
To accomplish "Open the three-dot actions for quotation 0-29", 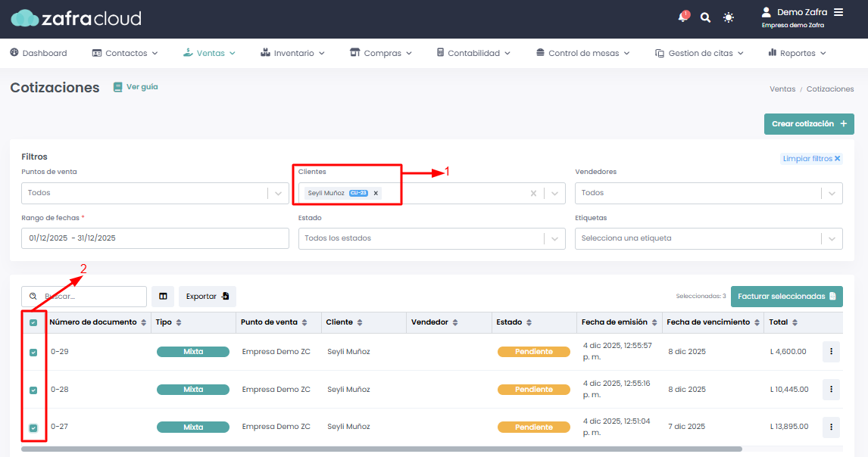I will 831,352.
